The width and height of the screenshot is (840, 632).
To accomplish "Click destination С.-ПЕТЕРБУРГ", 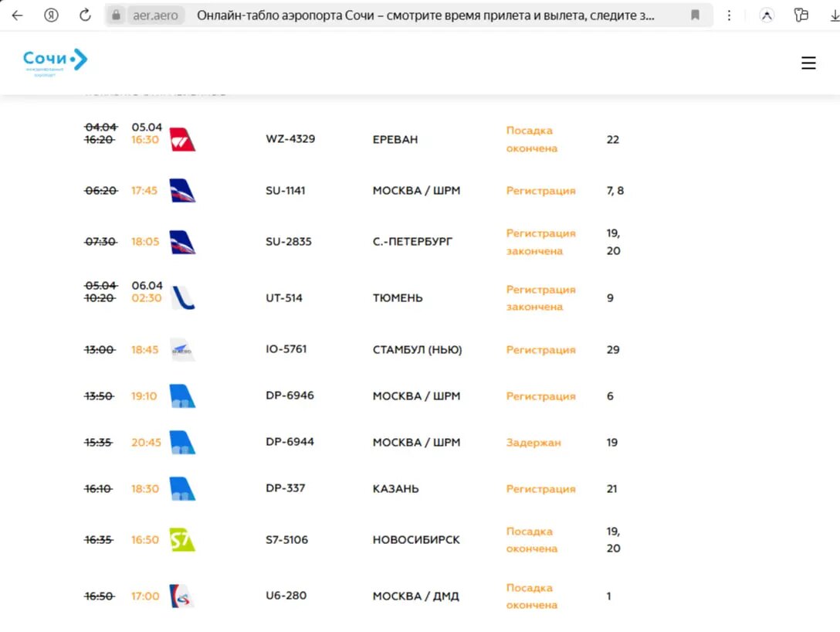I will [x=412, y=242].
